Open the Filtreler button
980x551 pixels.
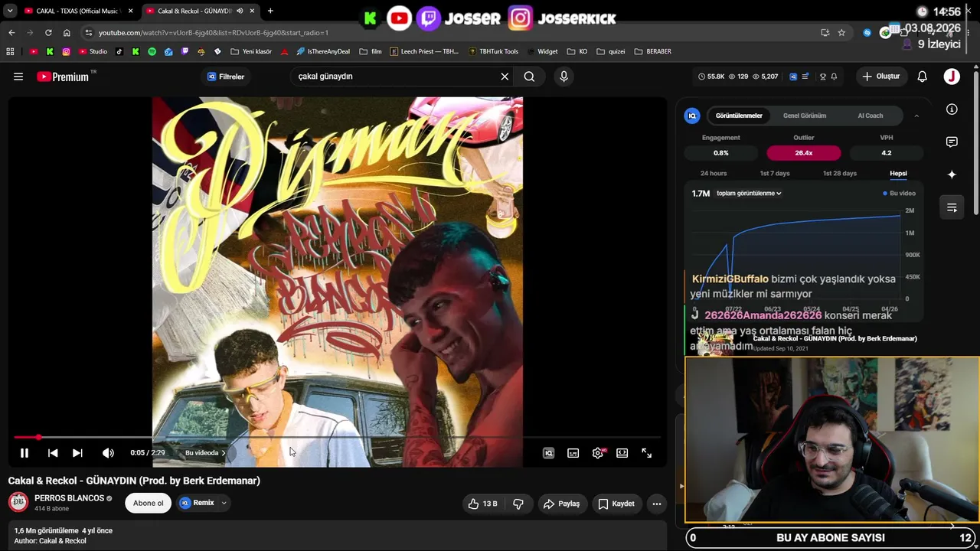(x=226, y=77)
